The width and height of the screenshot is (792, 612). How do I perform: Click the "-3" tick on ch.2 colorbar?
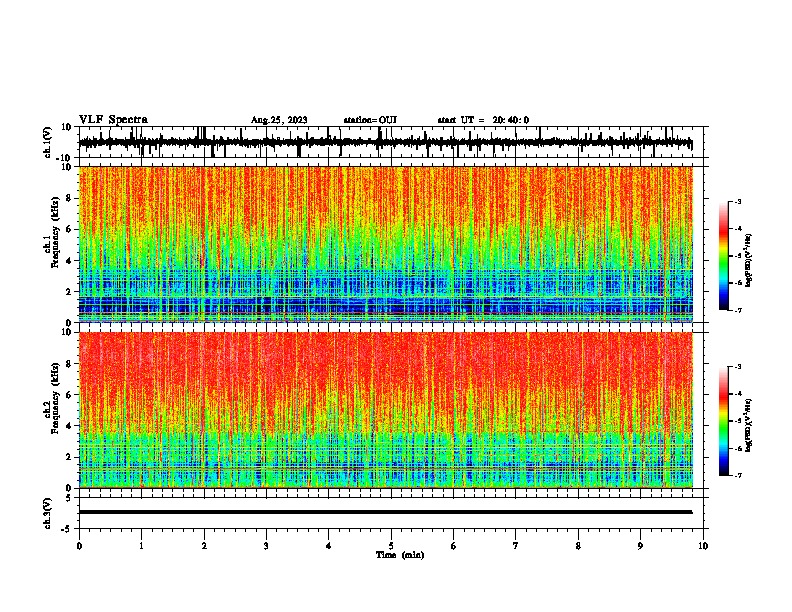pyautogui.click(x=737, y=367)
